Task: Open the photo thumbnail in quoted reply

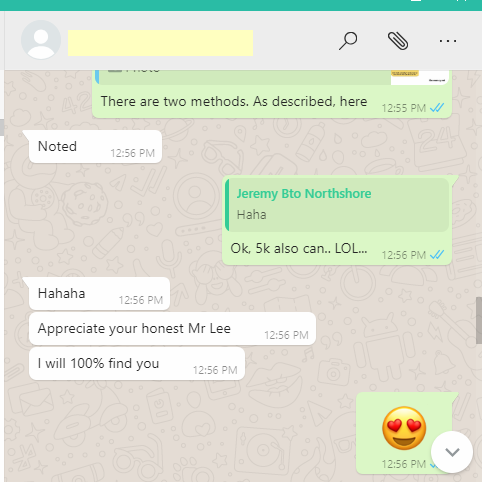Action: coord(420,77)
